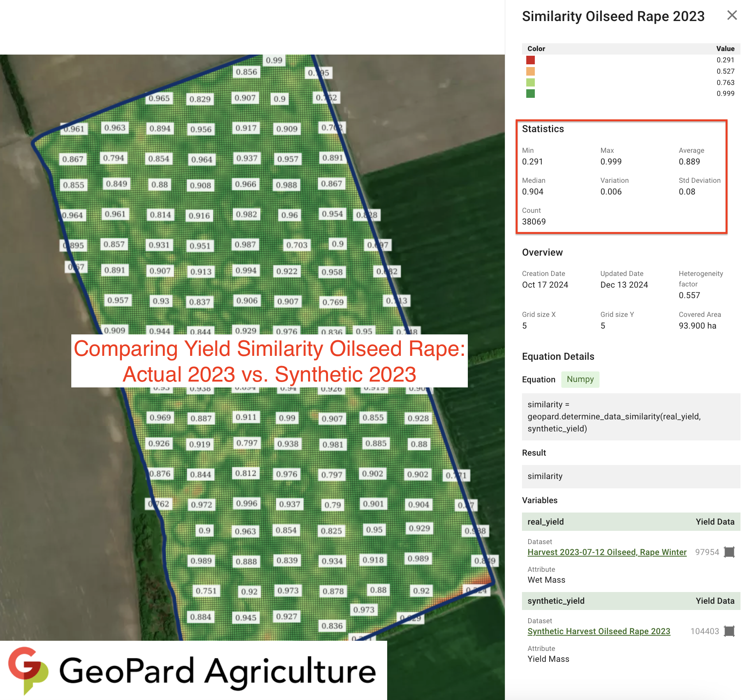
Task: Click the Result field showing similarity
Action: pyautogui.click(x=630, y=476)
